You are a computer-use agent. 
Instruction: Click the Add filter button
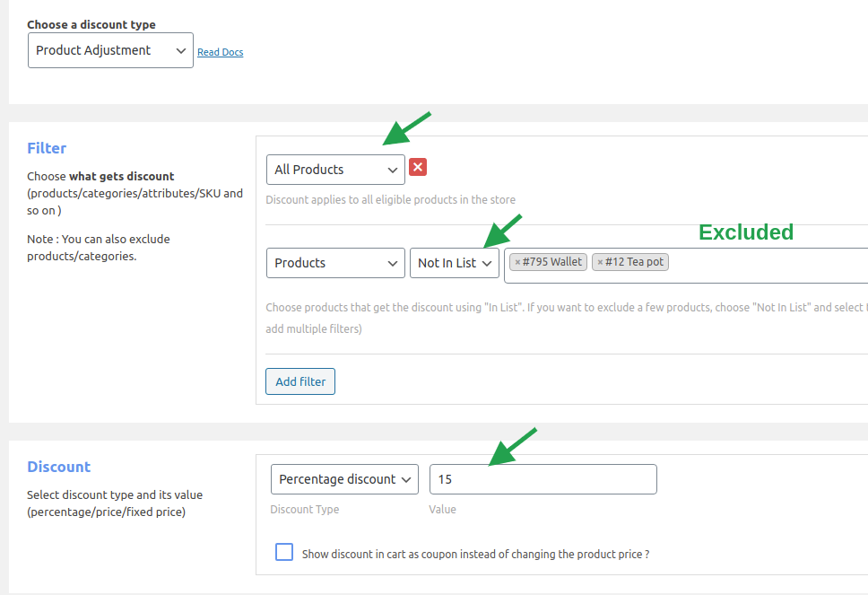point(300,381)
